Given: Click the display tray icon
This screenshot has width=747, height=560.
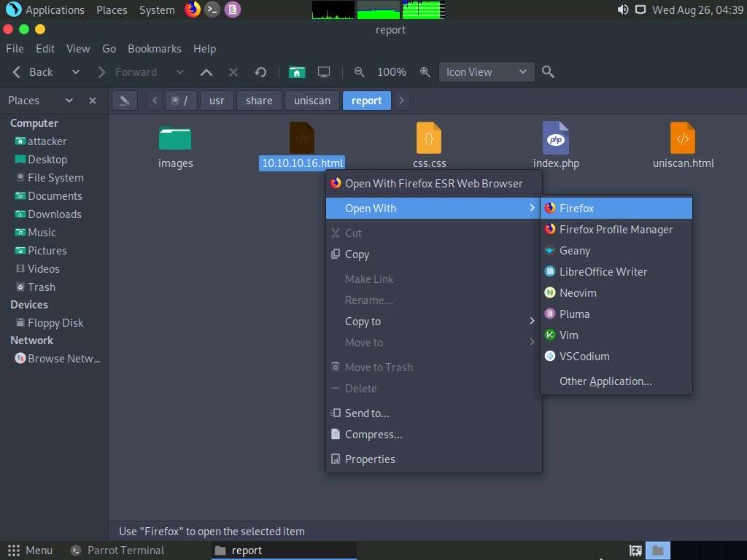Looking at the screenshot, I should coord(640,9).
